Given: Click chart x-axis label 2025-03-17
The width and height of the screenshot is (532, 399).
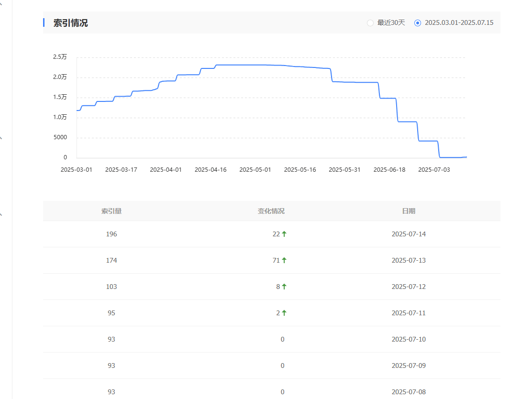Looking at the screenshot, I should [x=121, y=170].
